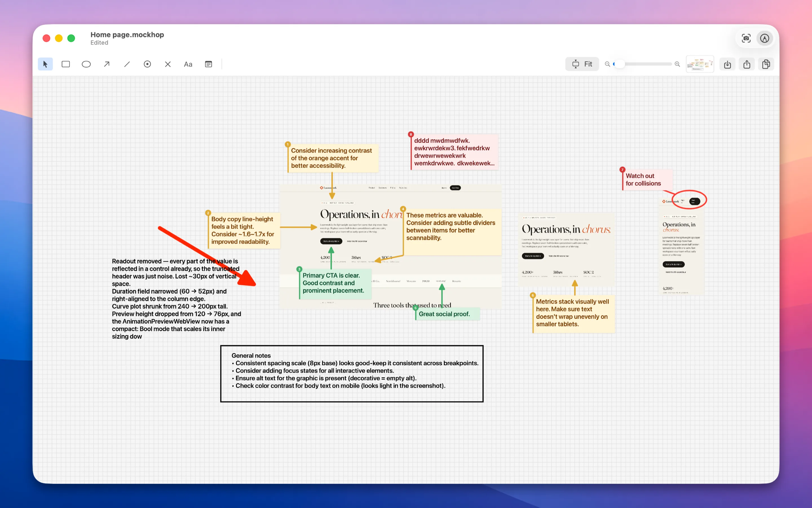
Task: Open the canvas minimap thumbnail
Action: tap(700, 64)
